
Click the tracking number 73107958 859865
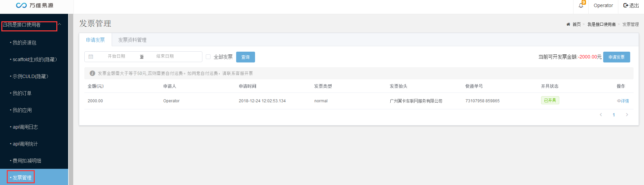point(482,101)
